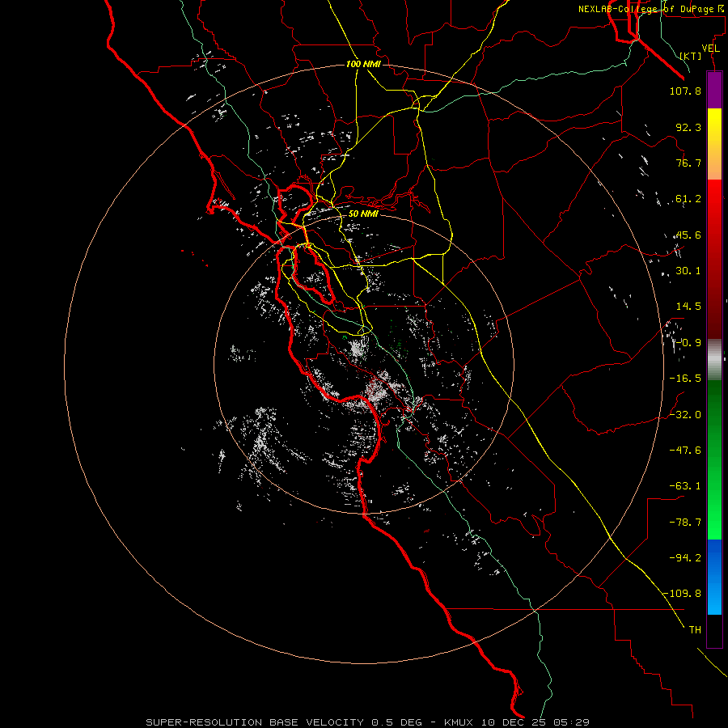This screenshot has width=728, height=728.
Task: Click the -47.6 scale value
Action: [685, 451]
